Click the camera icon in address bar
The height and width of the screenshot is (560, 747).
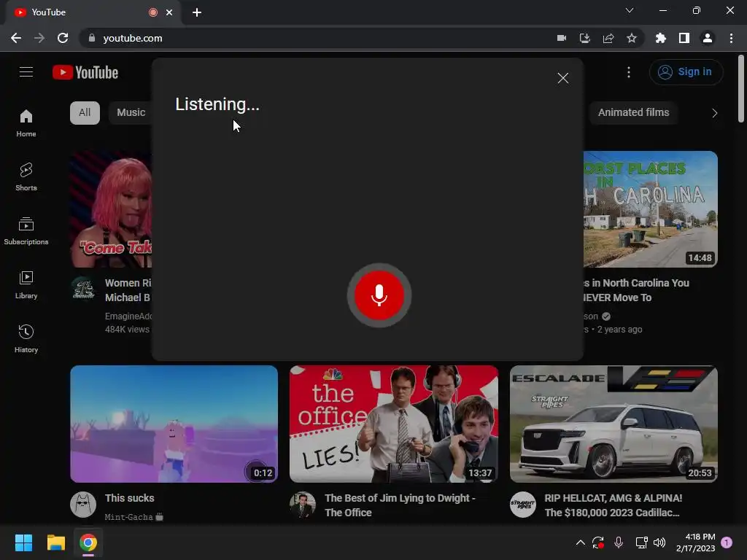[x=562, y=38]
